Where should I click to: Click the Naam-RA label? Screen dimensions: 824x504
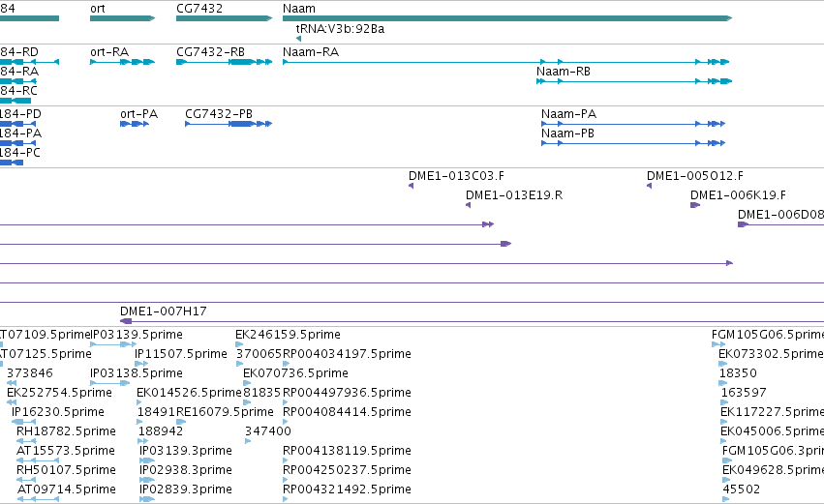pyautogui.click(x=311, y=52)
